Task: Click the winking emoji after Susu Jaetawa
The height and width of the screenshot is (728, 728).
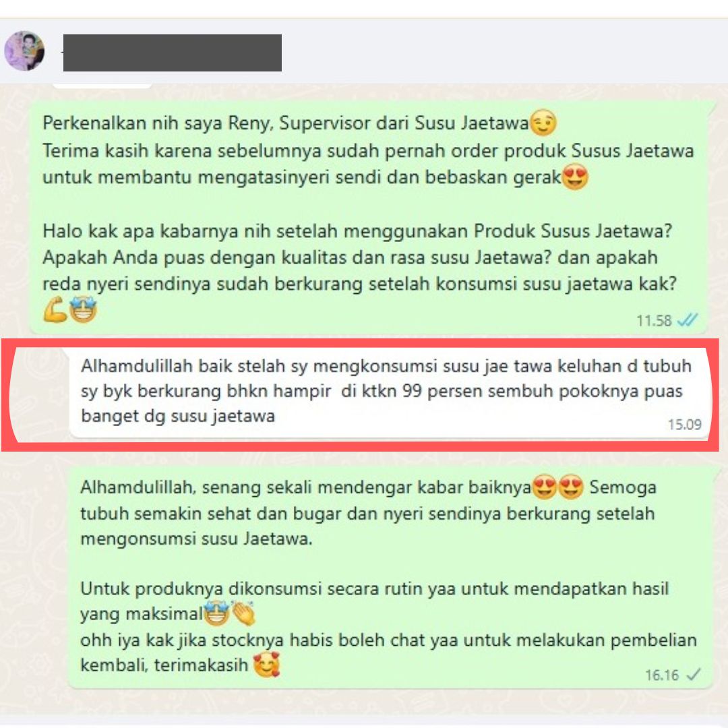Action: tap(543, 123)
